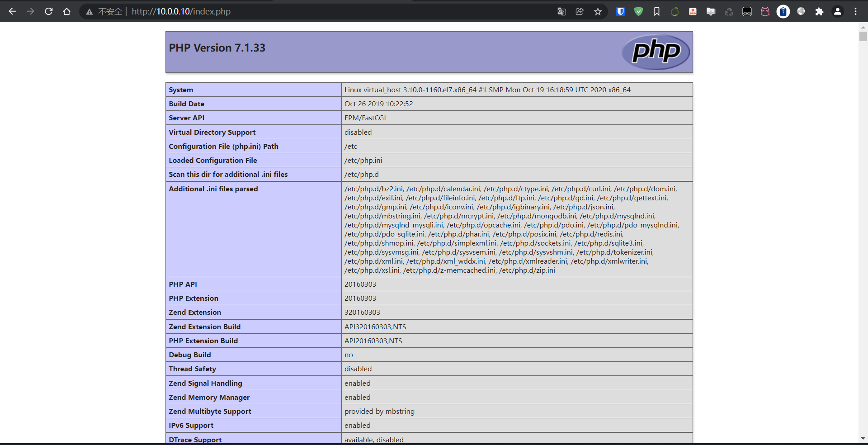Open Google Translate for this page

coord(561,11)
